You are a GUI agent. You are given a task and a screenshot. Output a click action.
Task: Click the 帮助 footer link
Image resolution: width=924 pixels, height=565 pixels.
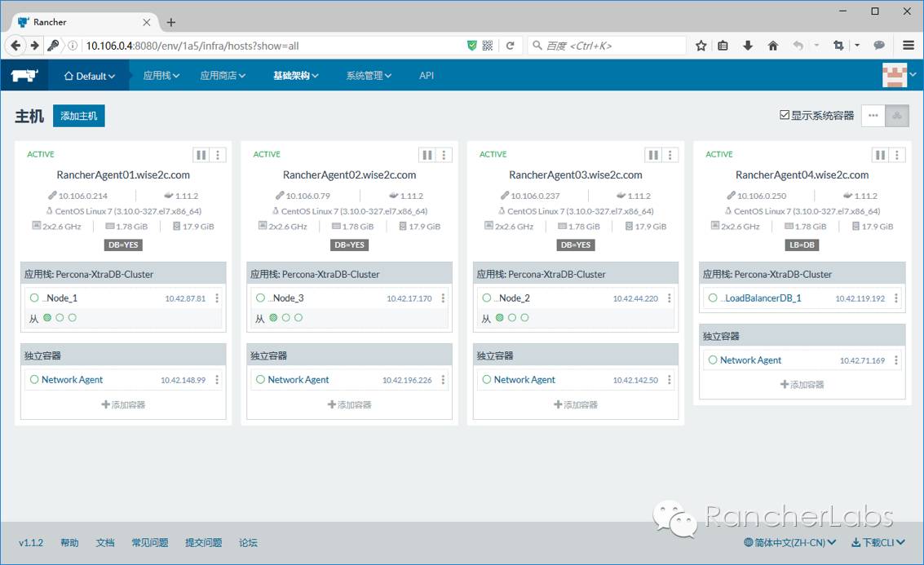tap(69, 543)
